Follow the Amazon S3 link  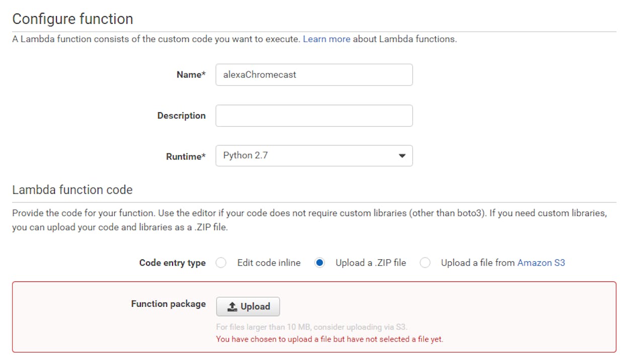[541, 263]
